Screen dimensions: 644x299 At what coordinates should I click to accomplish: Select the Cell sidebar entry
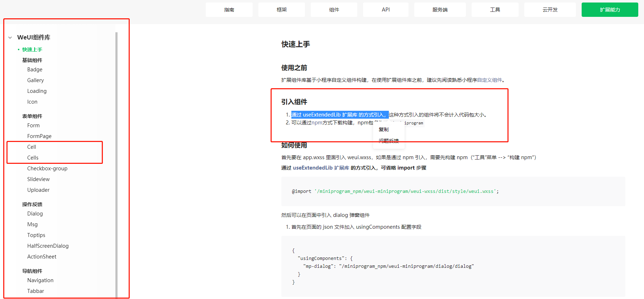coord(32,147)
